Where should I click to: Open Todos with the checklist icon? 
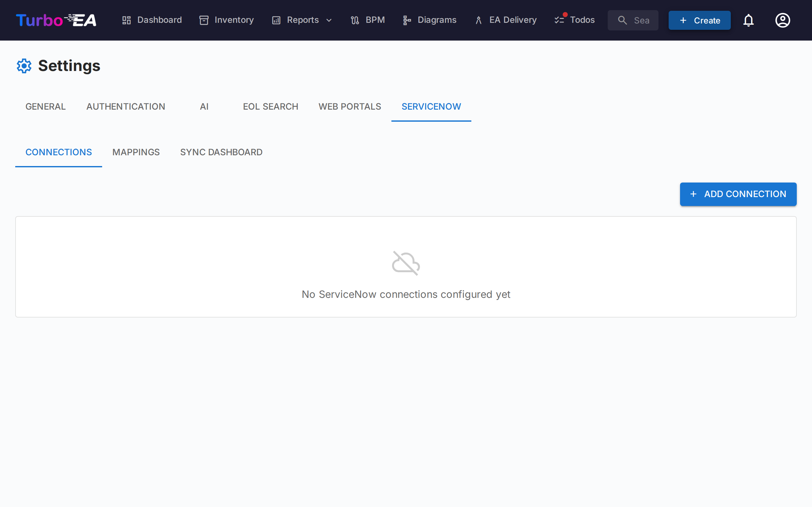click(559, 20)
